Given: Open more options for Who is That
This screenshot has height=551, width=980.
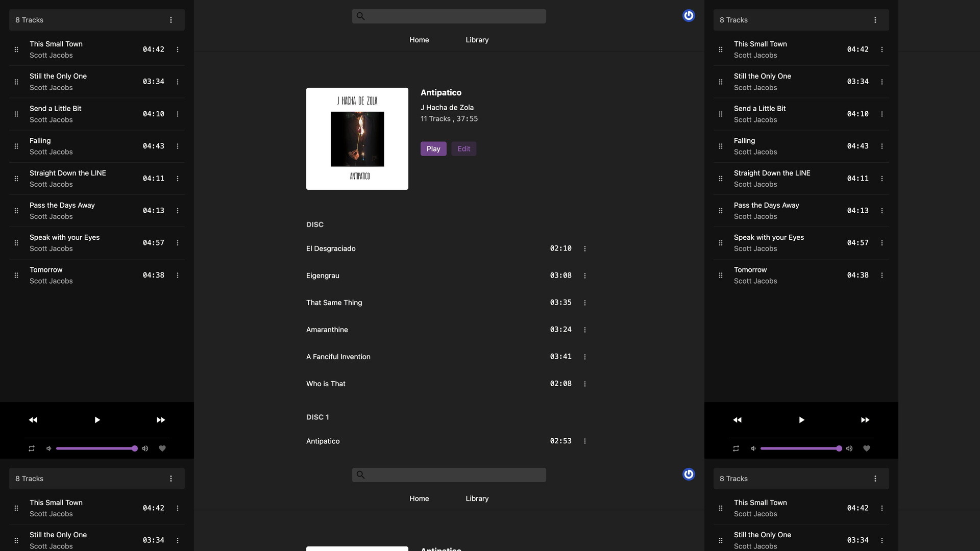Looking at the screenshot, I should click(x=585, y=384).
